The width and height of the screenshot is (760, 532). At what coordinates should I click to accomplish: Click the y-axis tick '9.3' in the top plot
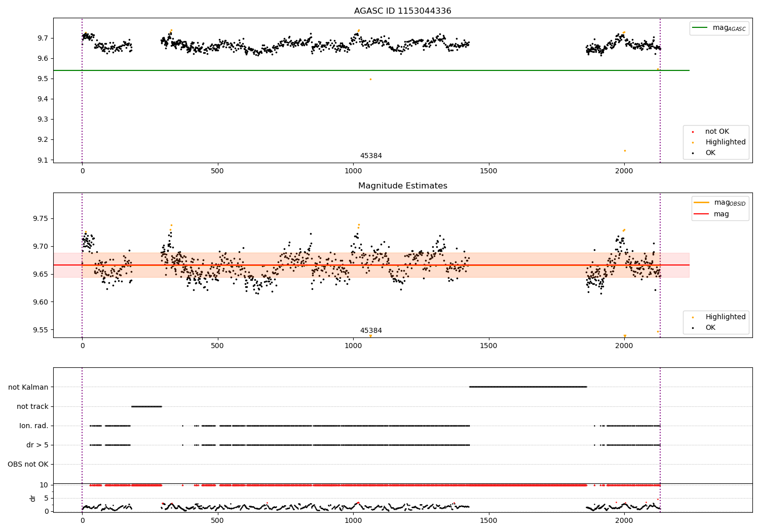[x=43, y=120]
